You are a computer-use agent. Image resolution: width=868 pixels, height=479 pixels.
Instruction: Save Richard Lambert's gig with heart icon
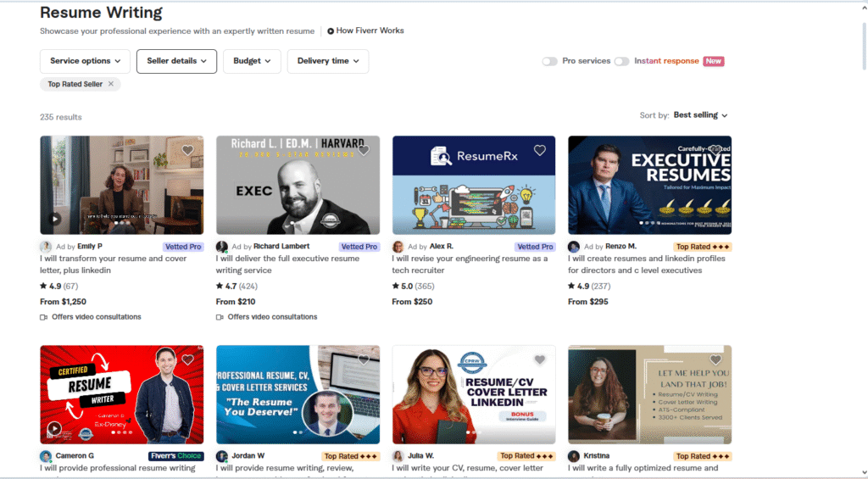tap(364, 150)
